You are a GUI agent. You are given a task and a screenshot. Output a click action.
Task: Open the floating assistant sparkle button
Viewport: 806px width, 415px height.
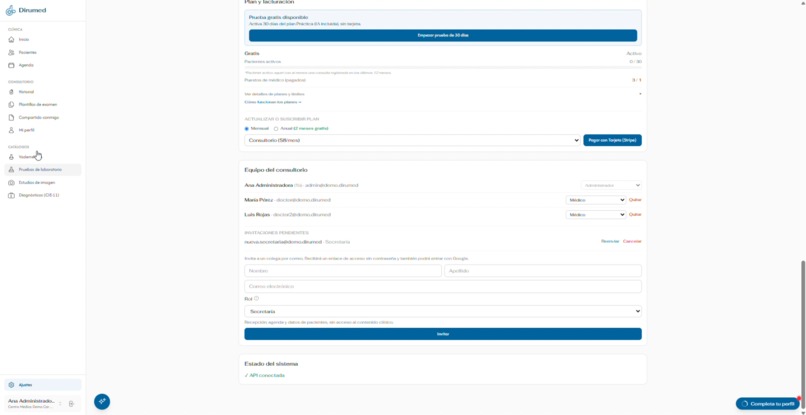point(102,401)
